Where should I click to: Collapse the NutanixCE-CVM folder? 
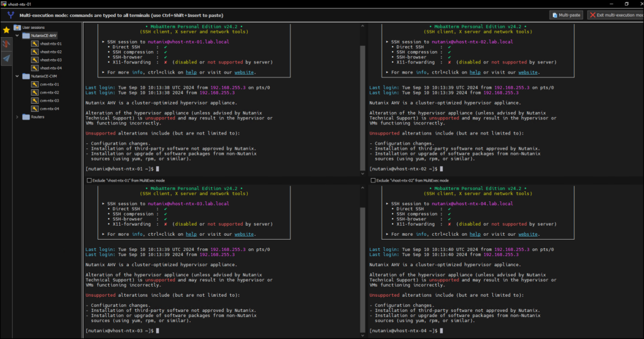click(17, 77)
